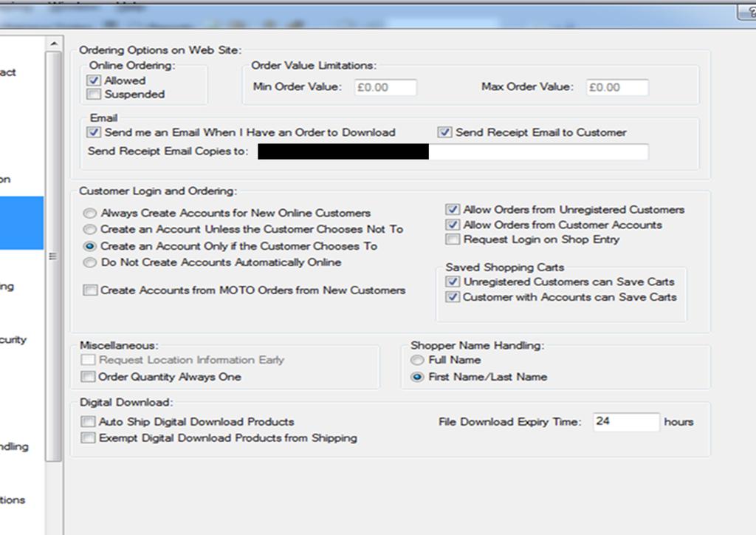Viewport: 756px width, 535px height.
Task: Select Do Not Create Accounts Automatically Online
Action: click(x=89, y=262)
